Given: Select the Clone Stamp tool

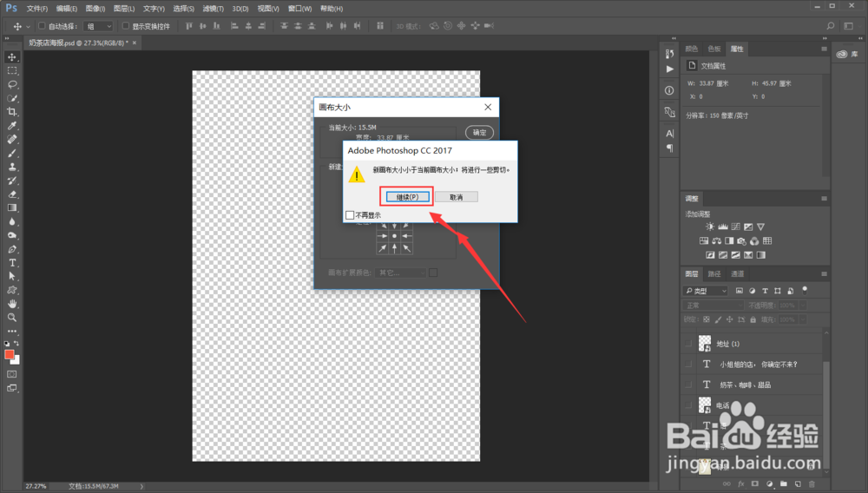Looking at the screenshot, I should (x=11, y=167).
